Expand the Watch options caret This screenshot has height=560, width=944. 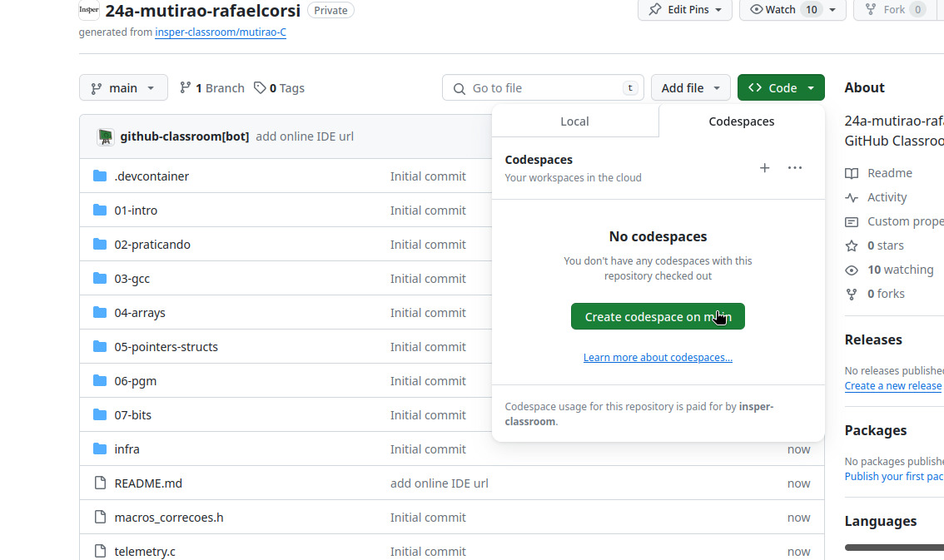click(832, 10)
